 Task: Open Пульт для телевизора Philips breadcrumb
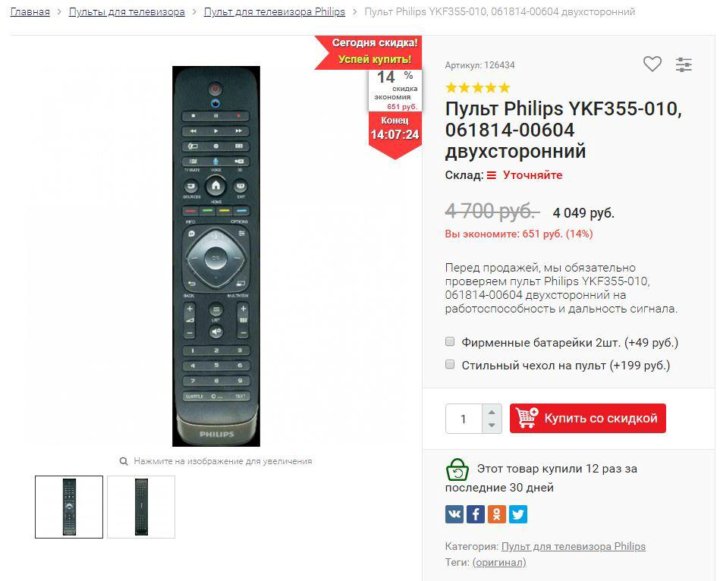point(275,11)
